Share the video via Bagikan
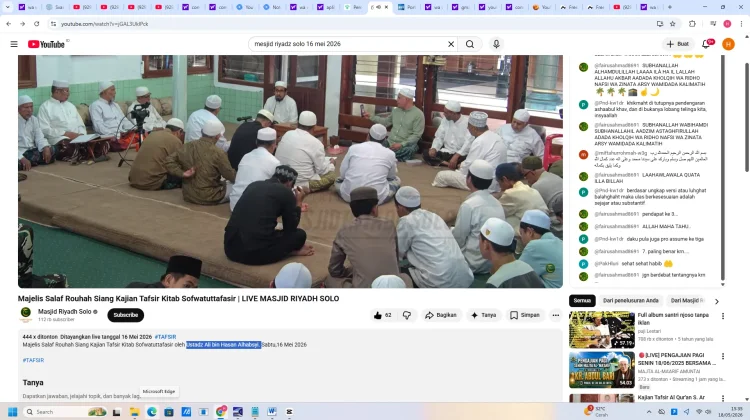The width and height of the screenshot is (750, 420). pos(441,315)
